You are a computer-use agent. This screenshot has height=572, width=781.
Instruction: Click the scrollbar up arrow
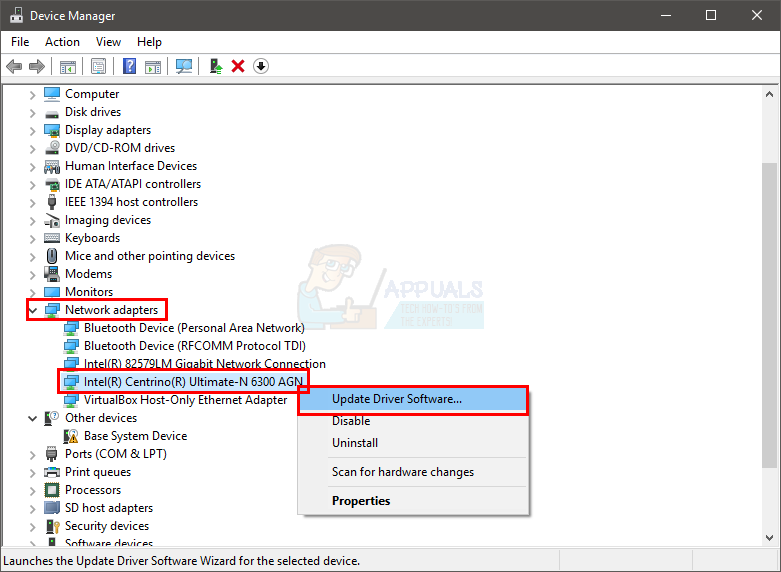click(769, 94)
